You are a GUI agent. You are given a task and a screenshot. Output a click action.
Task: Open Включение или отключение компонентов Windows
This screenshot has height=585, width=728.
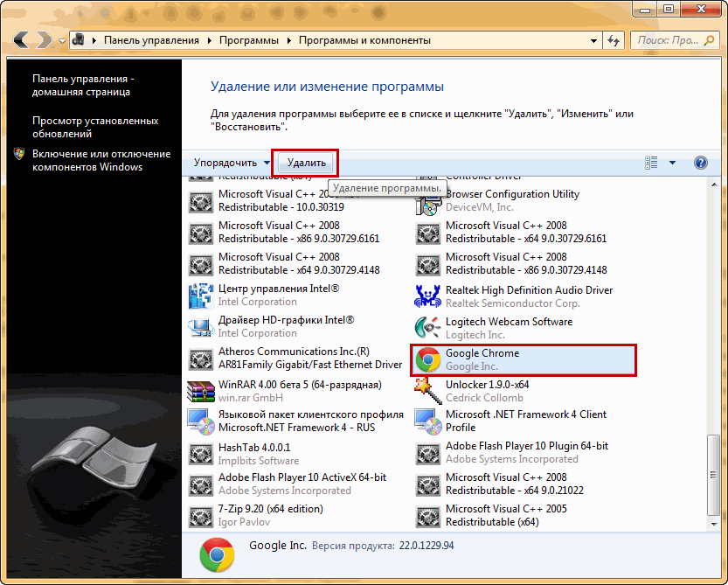101,160
